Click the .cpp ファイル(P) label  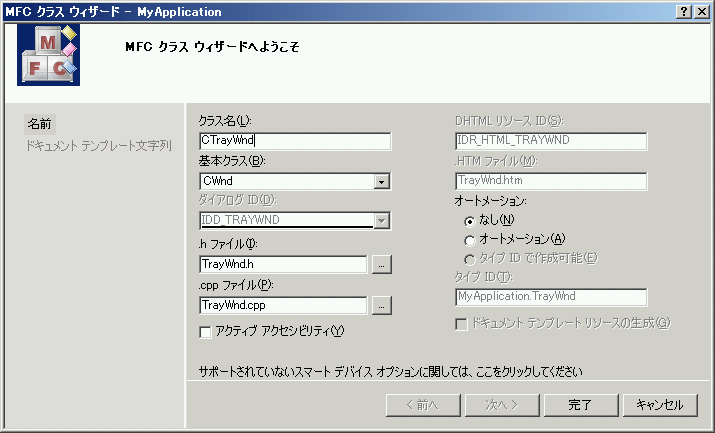(235, 285)
